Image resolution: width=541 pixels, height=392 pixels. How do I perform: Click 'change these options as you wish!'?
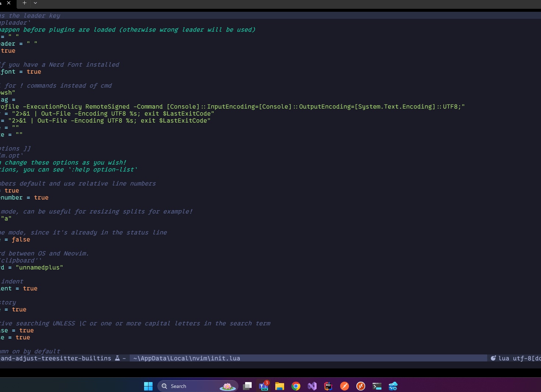[x=65, y=163]
